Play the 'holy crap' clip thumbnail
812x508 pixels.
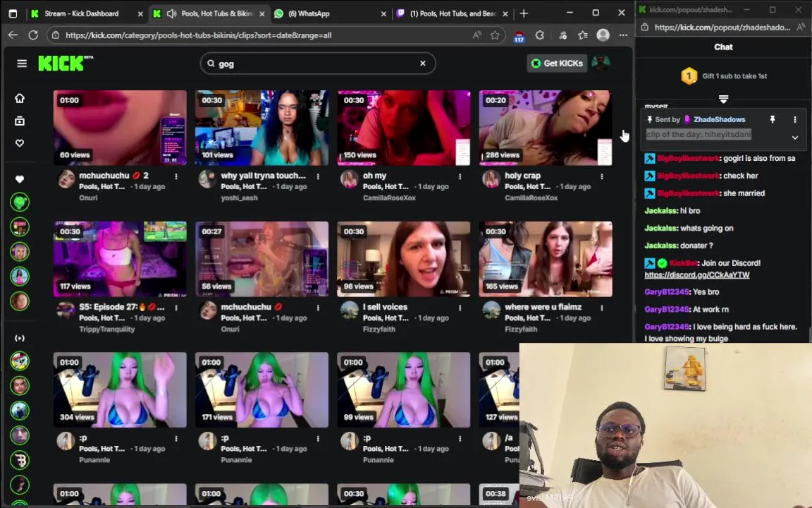coord(546,128)
